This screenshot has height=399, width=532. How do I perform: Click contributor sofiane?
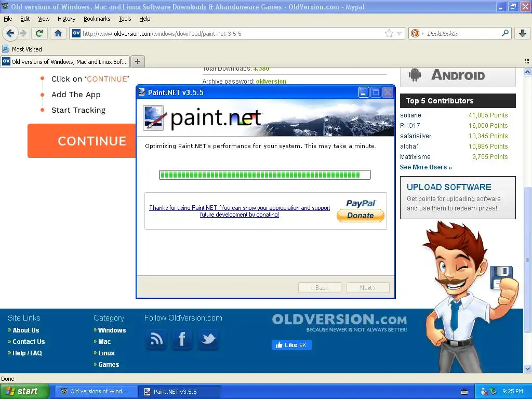click(410, 115)
